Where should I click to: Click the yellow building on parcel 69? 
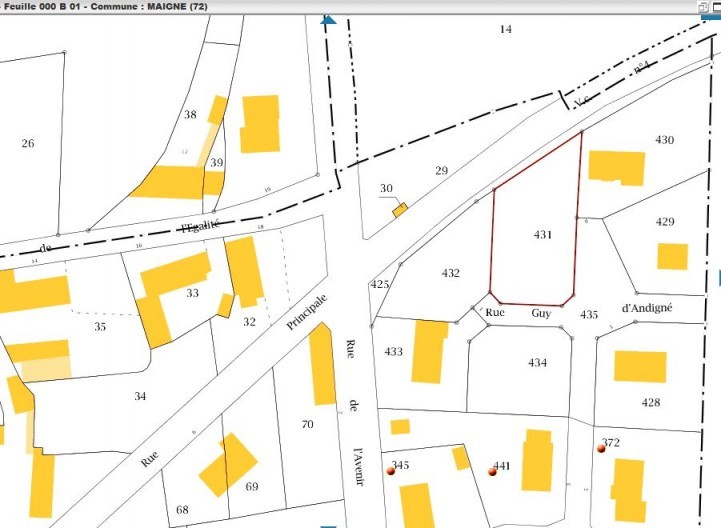point(227,463)
